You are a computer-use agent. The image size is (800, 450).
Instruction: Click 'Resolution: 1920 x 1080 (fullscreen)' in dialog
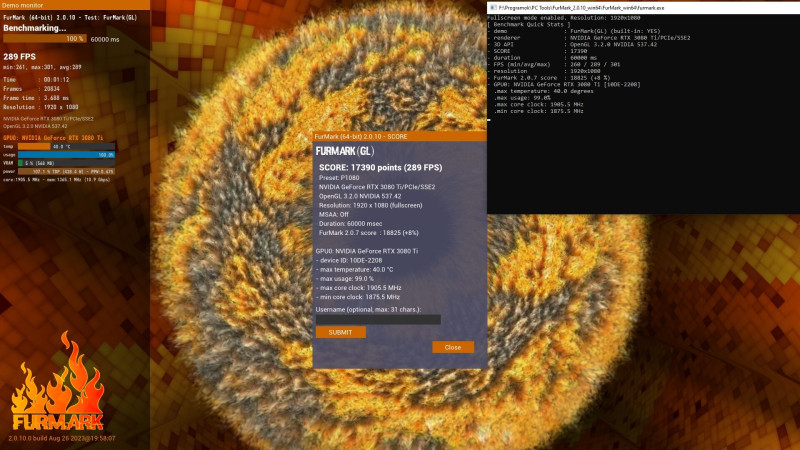click(x=370, y=205)
